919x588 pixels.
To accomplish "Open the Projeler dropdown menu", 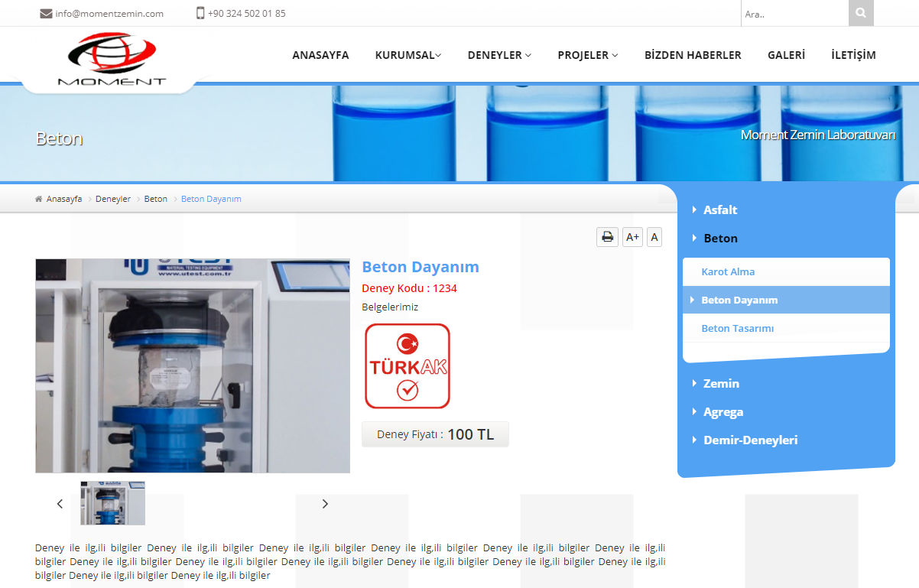I will (x=587, y=55).
